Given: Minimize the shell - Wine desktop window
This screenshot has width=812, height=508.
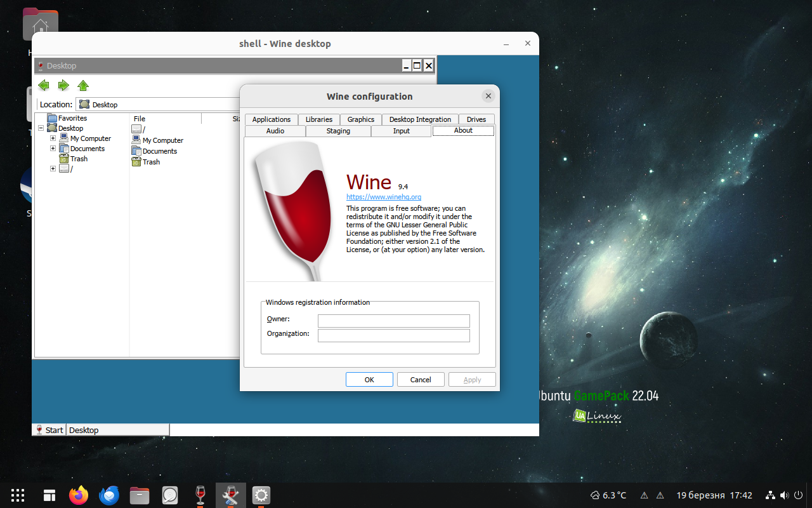Looking at the screenshot, I should [x=507, y=44].
